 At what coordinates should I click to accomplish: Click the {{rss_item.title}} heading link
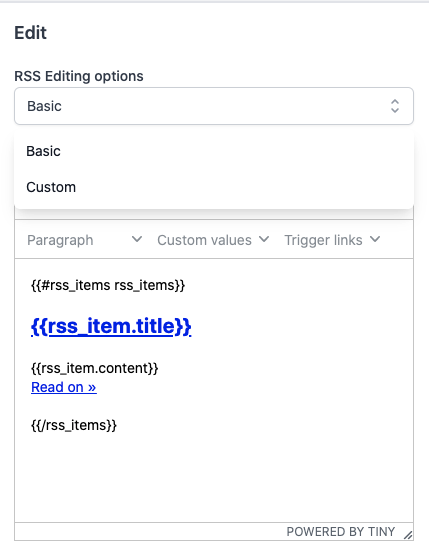click(x=111, y=326)
